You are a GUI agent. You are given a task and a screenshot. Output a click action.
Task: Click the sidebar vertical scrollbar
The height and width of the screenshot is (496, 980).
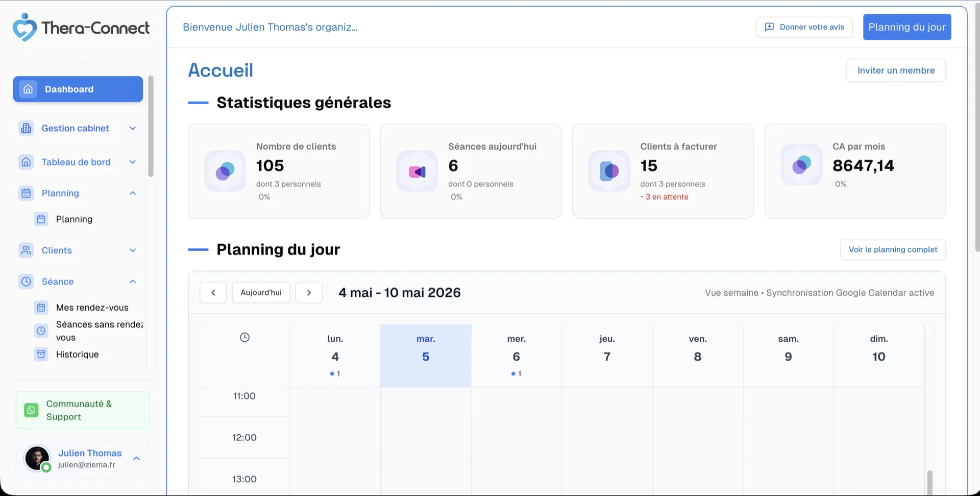151,126
